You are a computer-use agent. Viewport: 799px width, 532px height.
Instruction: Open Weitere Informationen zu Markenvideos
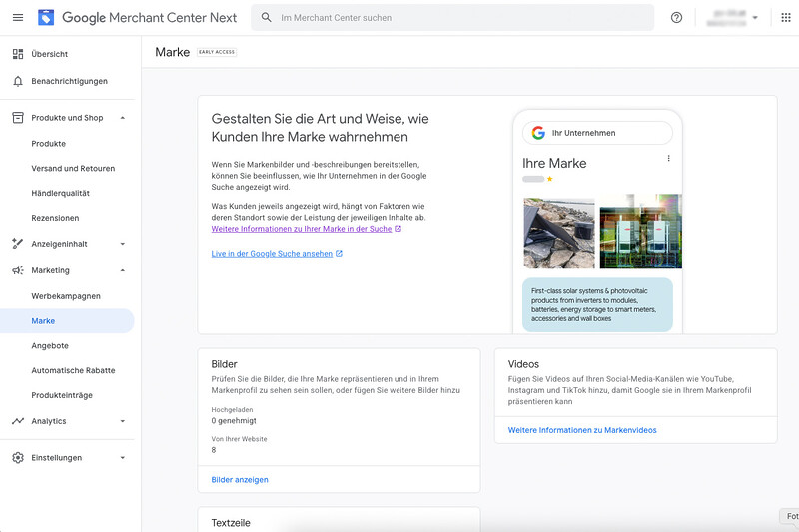click(x=582, y=430)
